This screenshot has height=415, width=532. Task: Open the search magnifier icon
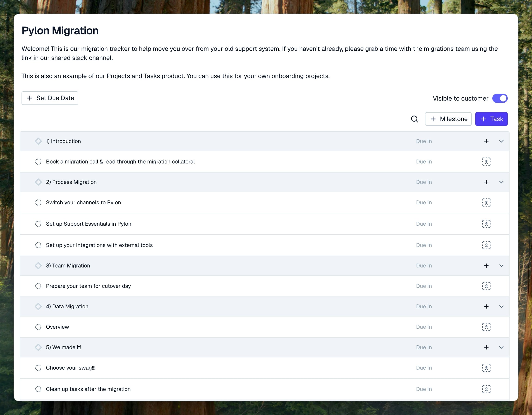(414, 119)
